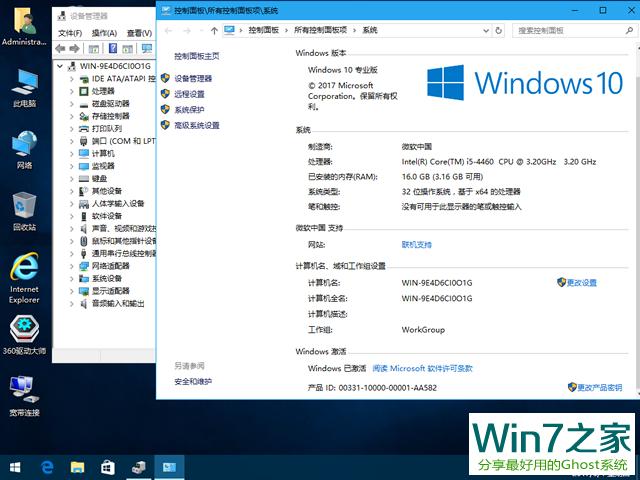Click the 所有控制面板项 breadcrumb segment

click(x=320, y=30)
